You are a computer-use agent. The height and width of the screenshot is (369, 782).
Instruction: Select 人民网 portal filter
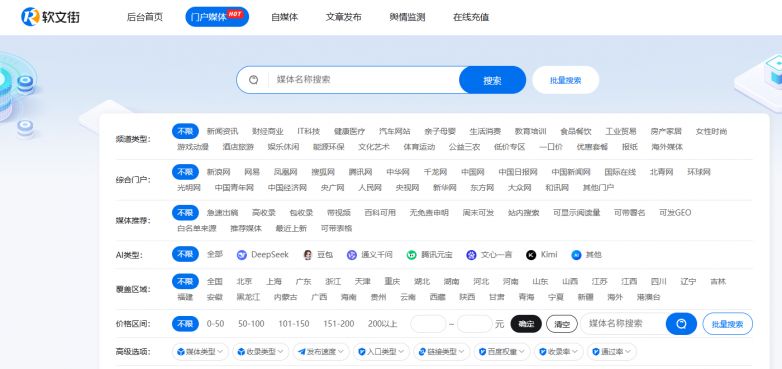pos(370,187)
